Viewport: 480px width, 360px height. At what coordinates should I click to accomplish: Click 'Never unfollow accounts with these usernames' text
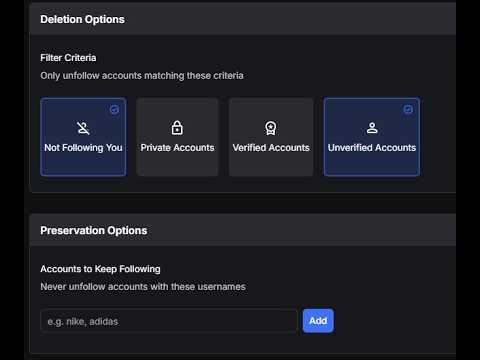tap(143, 287)
